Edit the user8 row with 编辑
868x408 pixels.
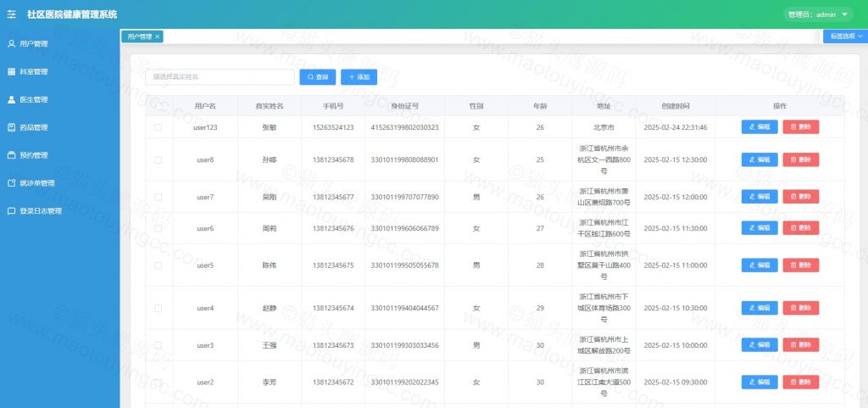[x=759, y=160]
